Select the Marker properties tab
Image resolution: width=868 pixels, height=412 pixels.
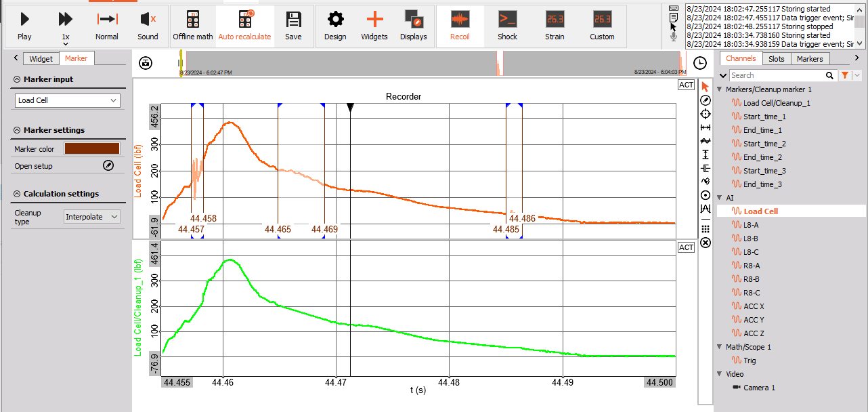tap(76, 58)
